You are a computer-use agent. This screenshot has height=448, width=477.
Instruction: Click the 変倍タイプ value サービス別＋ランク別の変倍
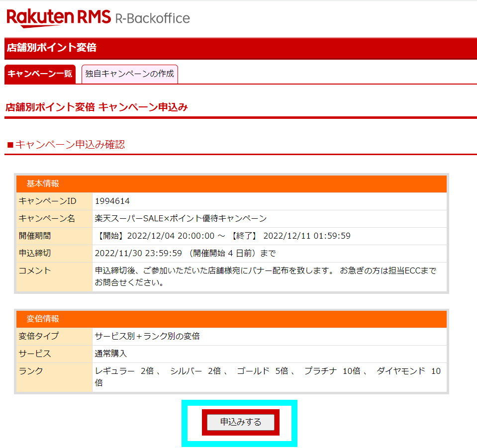click(147, 336)
